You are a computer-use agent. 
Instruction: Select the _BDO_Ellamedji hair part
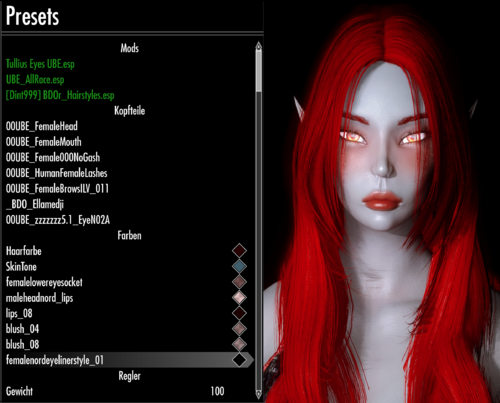pyautogui.click(x=35, y=204)
